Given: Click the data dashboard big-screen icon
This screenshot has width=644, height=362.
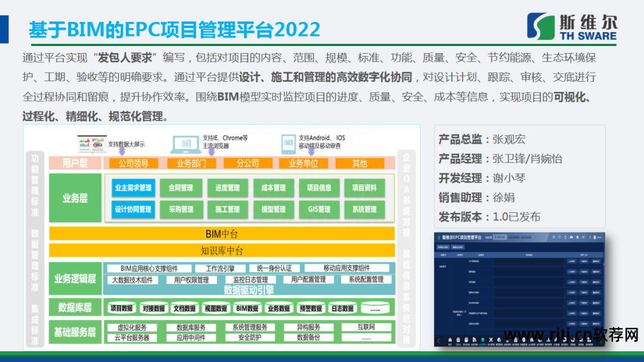Looking at the screenshot, I should tap(91, 144).
